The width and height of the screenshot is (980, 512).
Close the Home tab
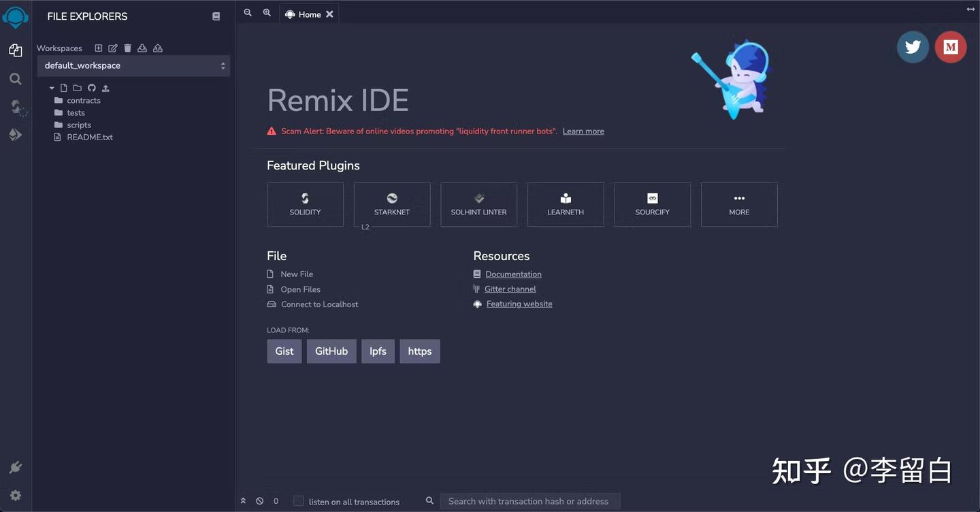coord(329,14)
